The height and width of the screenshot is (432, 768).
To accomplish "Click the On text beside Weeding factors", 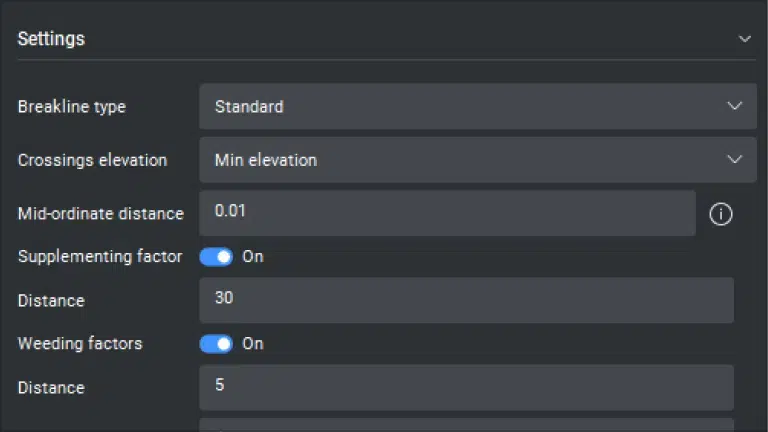I will [x=253, y=344].
